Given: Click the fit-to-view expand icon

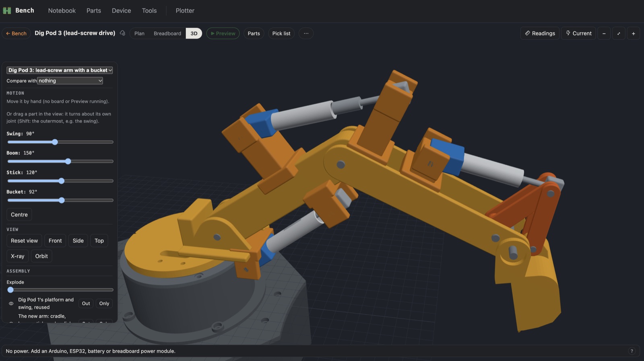Looking at the screenshot, I should [619, 33].
